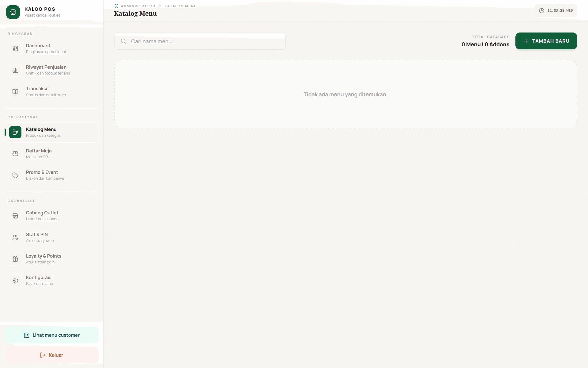The height and width of the screenshot is (368, 588).
Task: Navigate to Konfigurasi page
Action: click(x=51, y=280)
